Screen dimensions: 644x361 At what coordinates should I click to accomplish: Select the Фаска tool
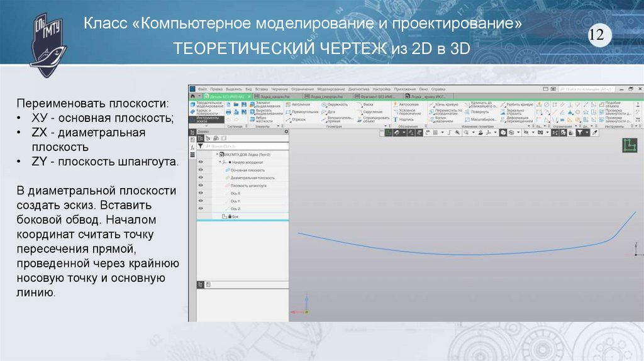point(365,104)
